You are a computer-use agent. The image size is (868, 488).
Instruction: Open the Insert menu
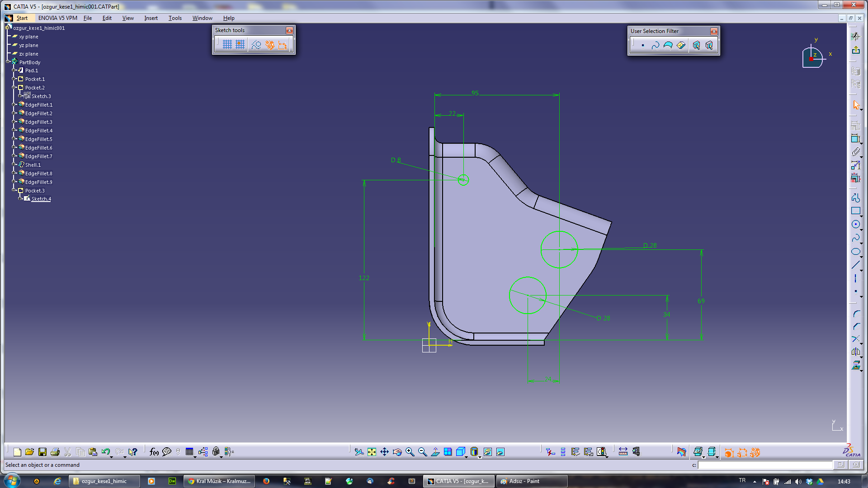click(151, 18)
